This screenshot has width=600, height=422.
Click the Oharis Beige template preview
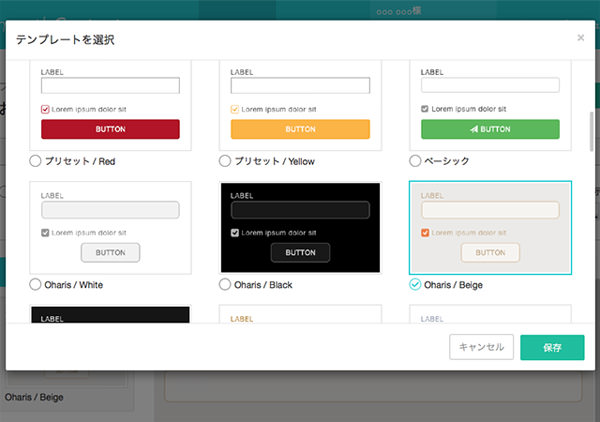tap(490, 227)
